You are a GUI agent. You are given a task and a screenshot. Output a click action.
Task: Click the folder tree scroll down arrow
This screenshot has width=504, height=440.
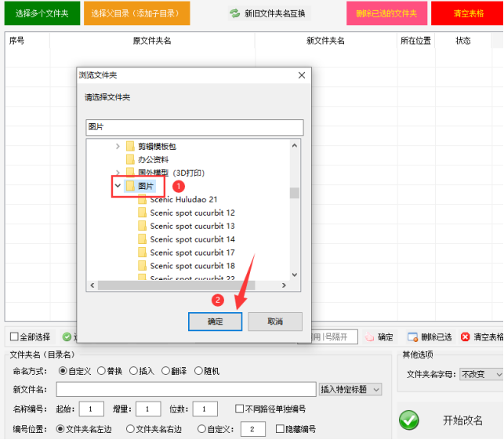(x=295, y=275)
